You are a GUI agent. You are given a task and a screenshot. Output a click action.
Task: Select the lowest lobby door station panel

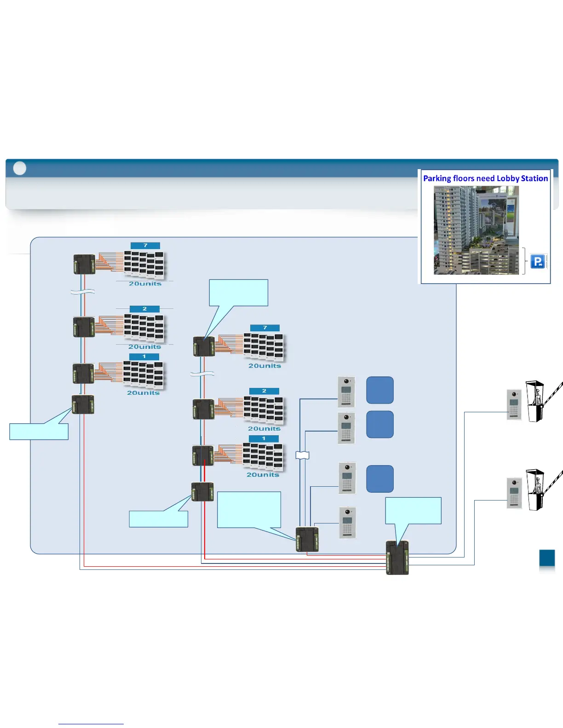tap(348, 523)
